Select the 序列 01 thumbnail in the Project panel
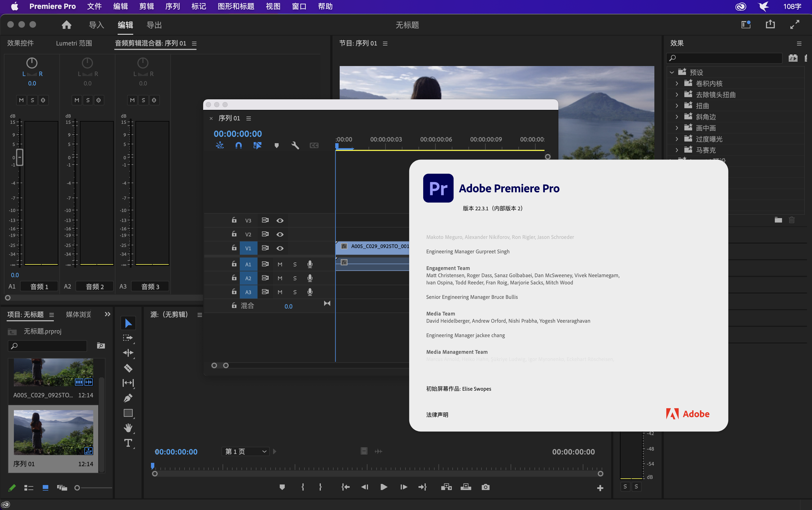 53,432
